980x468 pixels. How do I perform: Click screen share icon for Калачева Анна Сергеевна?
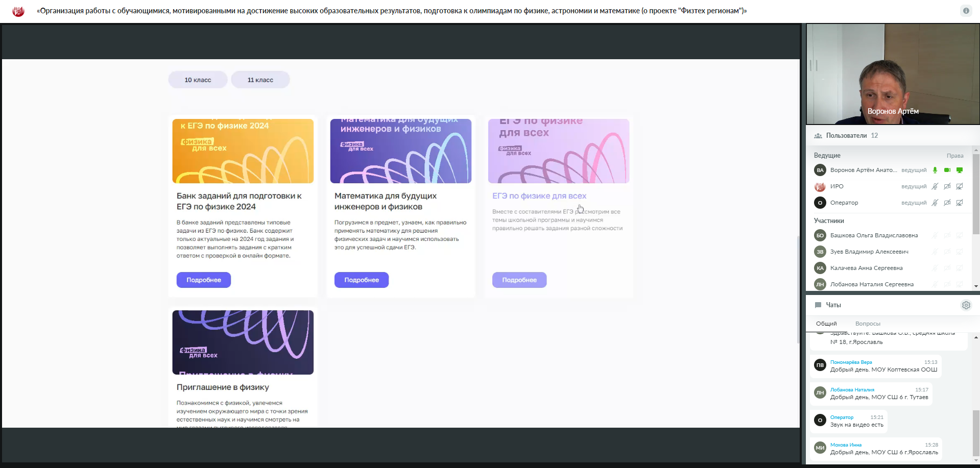(x=960, y=268)
